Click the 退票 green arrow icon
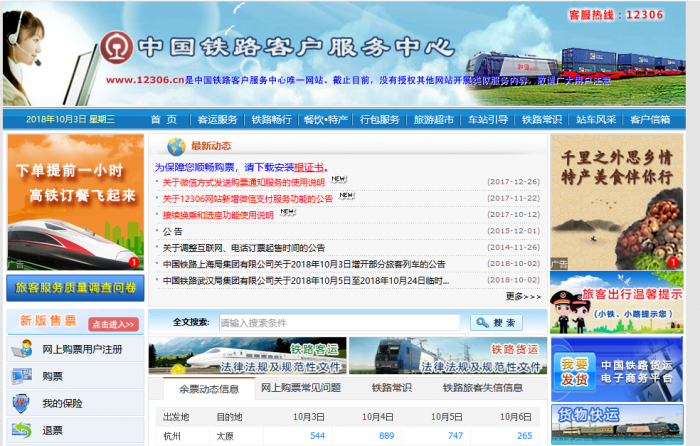This screenshot has width=700, height=446. pos(21,430)
